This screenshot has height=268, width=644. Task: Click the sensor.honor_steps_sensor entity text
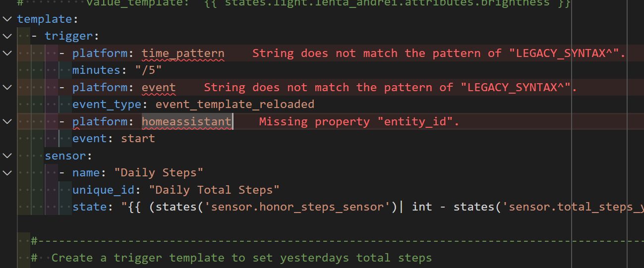(297, 207)
